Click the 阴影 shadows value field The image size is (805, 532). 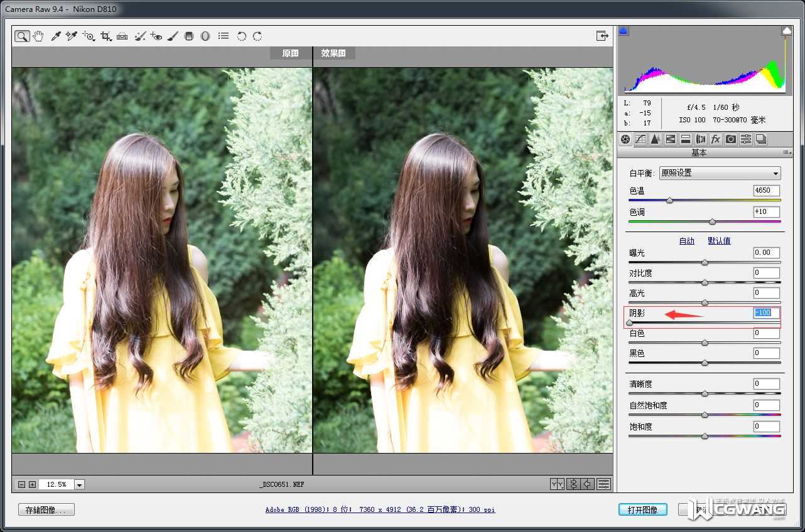(767, 312)
